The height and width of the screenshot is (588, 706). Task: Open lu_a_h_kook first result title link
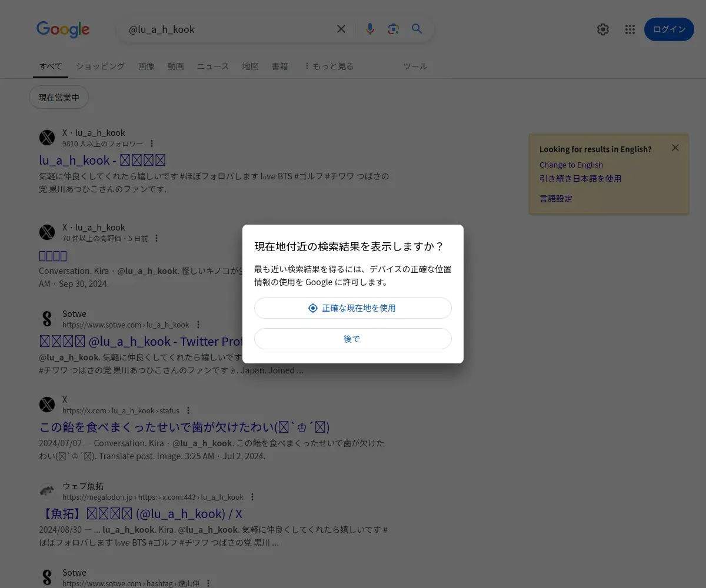click(102, 160)
